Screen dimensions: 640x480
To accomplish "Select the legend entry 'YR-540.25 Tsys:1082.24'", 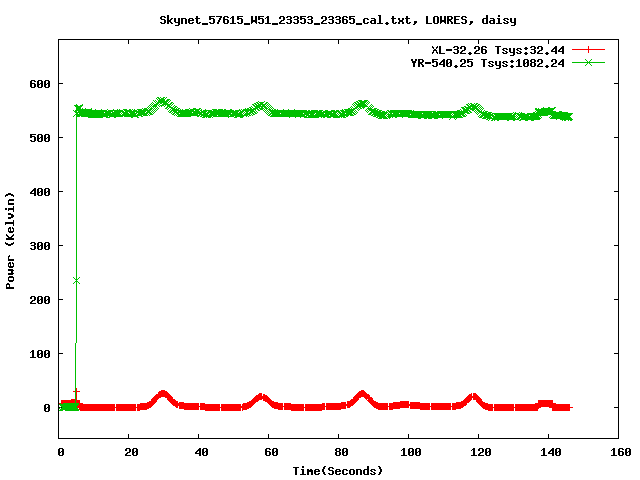I will click(487, 63).
